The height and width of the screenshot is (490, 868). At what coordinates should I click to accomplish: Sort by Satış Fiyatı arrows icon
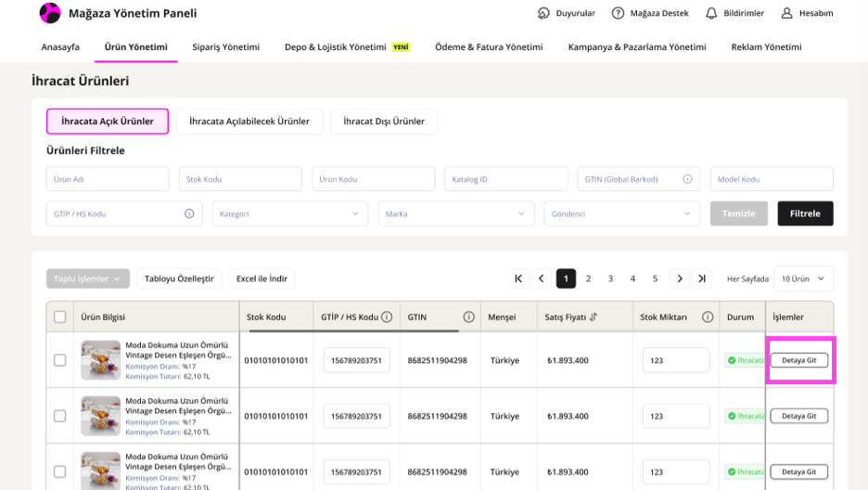[x=594, y=316]
